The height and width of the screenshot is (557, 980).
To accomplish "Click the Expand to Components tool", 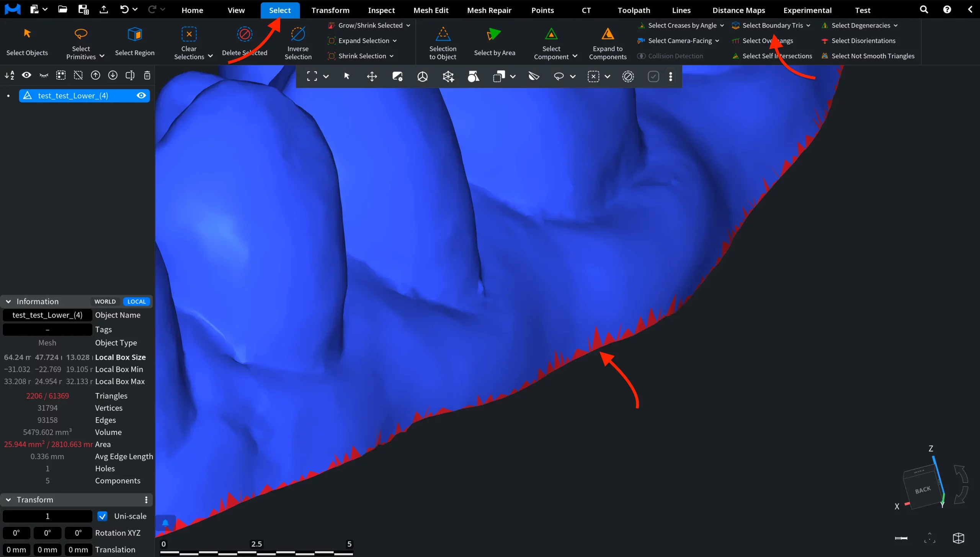I will [608, 43].
